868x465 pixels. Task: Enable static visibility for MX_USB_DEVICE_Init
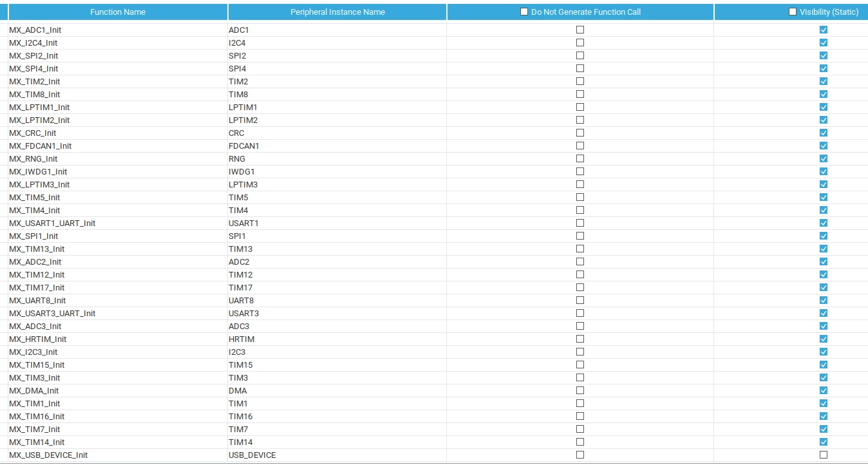(x=824, y=455)
